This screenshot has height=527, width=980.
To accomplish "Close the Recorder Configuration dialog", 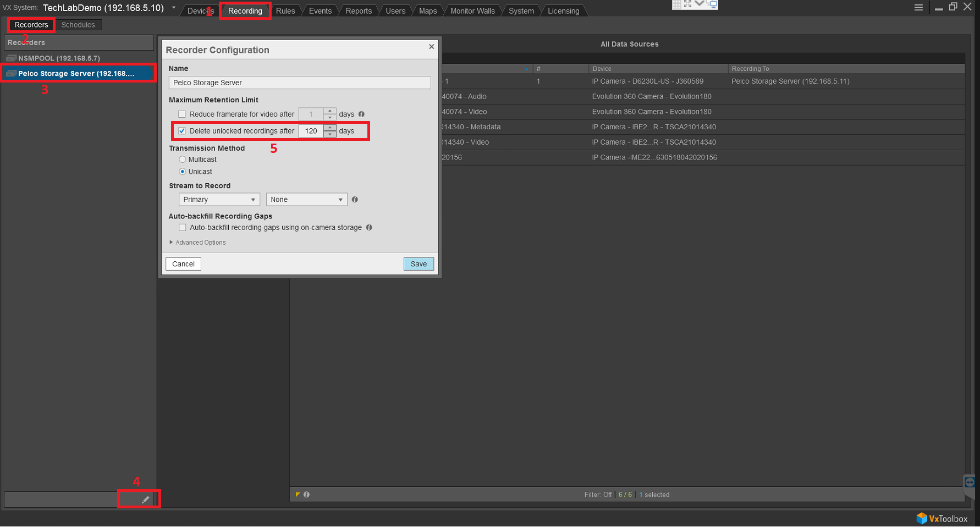I will (x=432, y=47).
